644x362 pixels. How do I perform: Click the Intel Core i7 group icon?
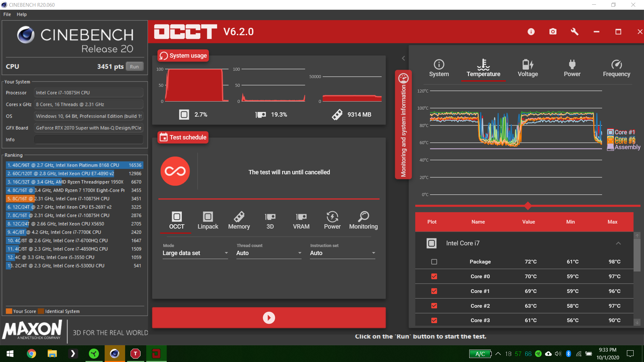tap(432, 243)
